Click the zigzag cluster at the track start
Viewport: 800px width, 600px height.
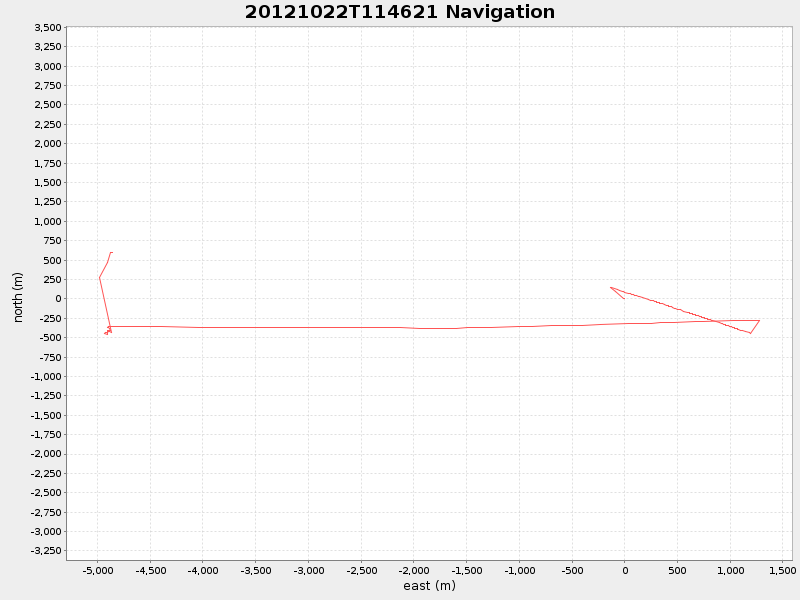[x=108, y=332]
